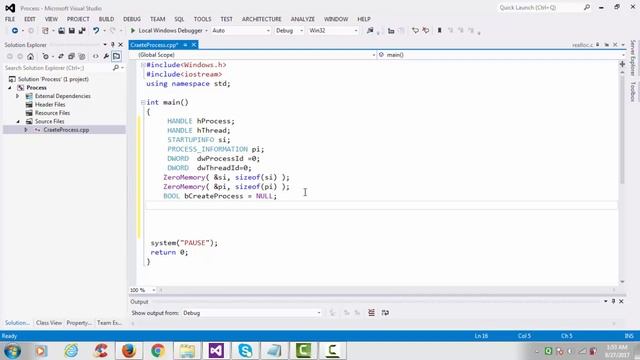Expand the External Dependencies node
This screenshot has width=640, height=360.
click(18, 96)
